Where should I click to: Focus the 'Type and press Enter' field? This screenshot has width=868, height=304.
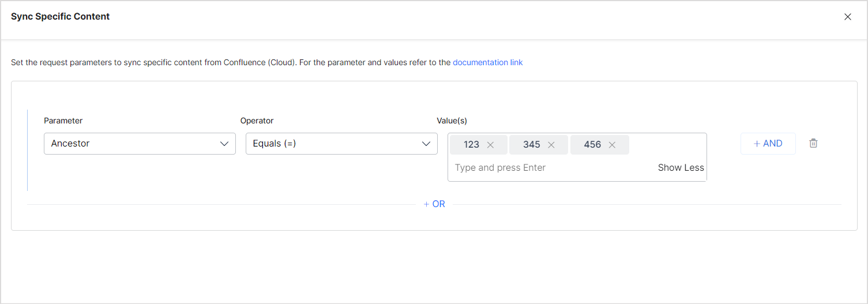pos(542,168)
